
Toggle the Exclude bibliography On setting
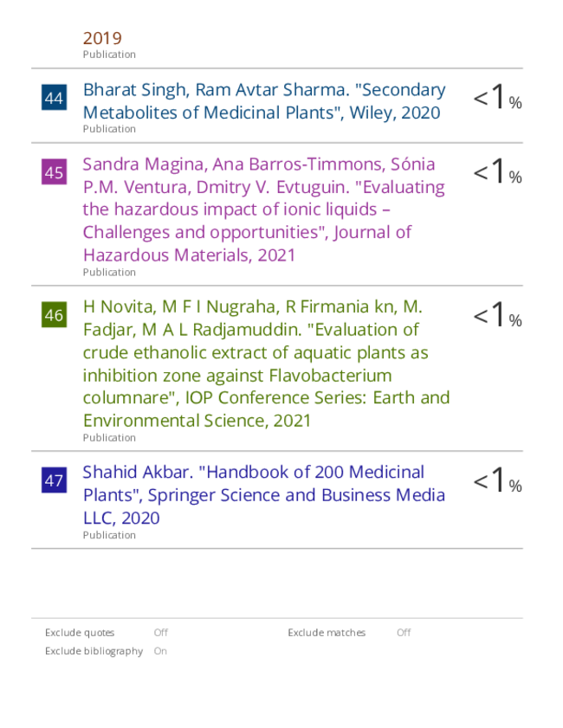[x=160, y=651]
